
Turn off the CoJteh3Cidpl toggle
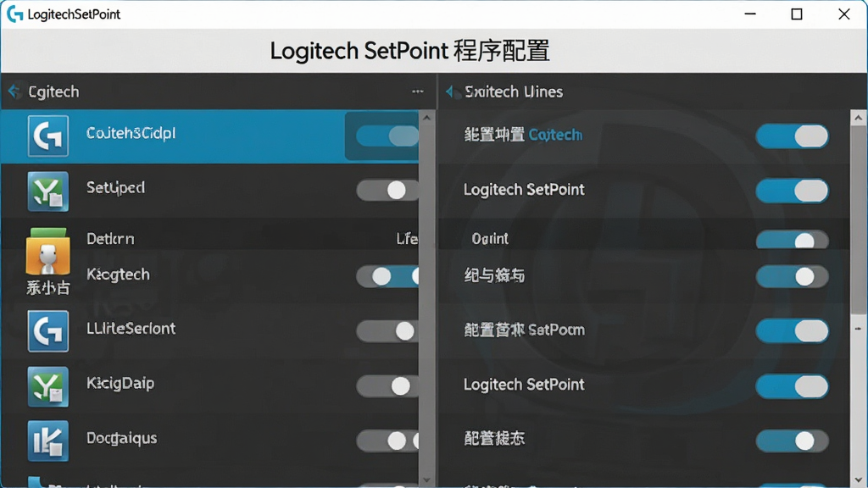pos(387,136)
